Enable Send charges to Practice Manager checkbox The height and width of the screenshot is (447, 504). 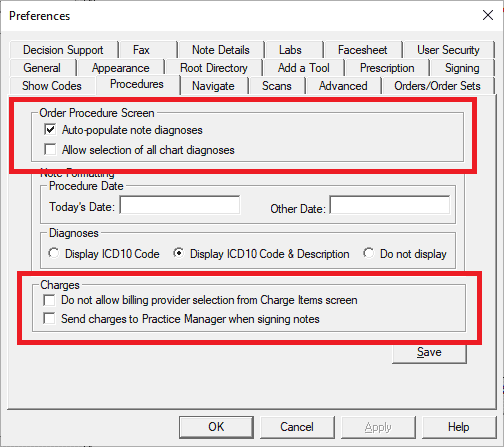coord(49,319)
